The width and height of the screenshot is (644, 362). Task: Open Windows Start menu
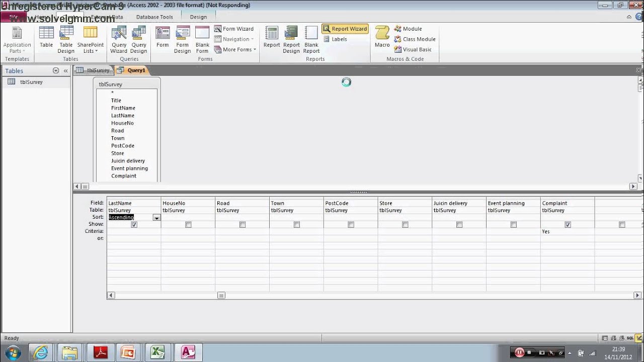(13, 352)
